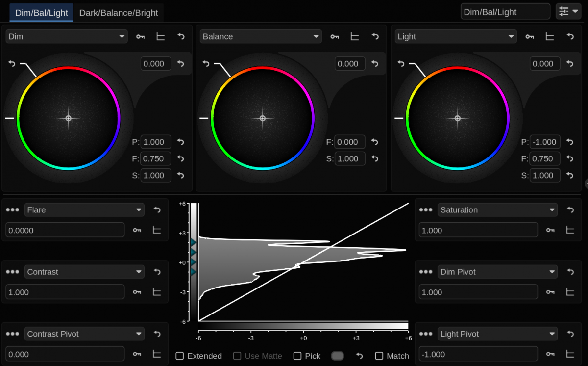Reset the Light wheel using its header arrow
Image resolution: width=588 pixels, height=366 pixels.
[570, 36]
